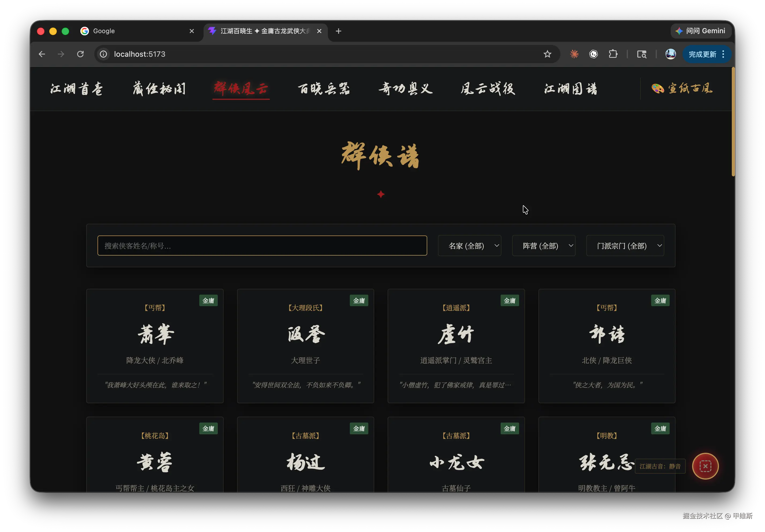The image size is (765, 532).
Task: Open the 小龙女 character card
Action: click(456, 455)
